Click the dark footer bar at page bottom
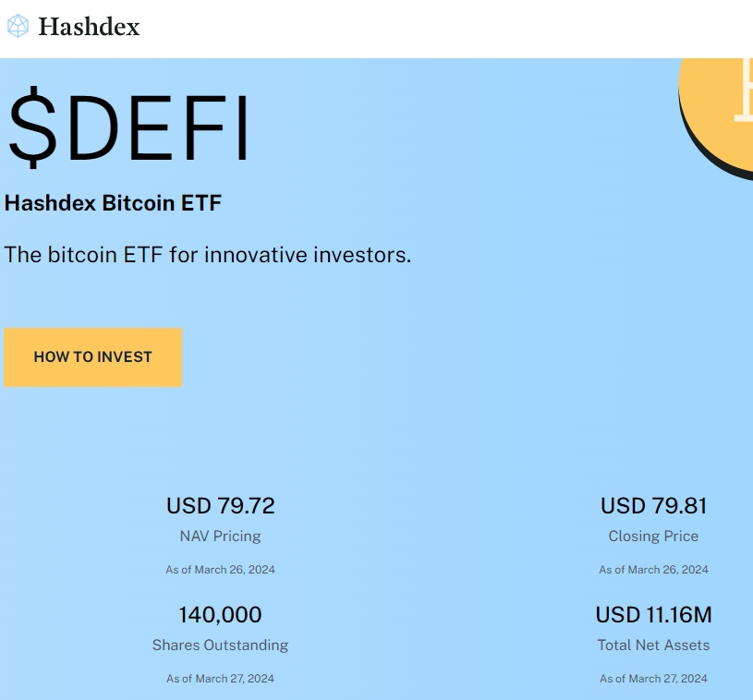 pos(376,697)
